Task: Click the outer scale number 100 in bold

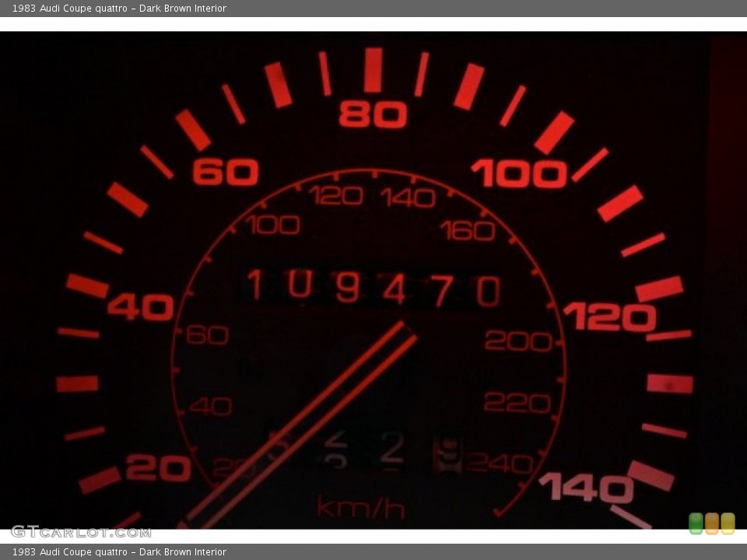Action: click(519, 173)
